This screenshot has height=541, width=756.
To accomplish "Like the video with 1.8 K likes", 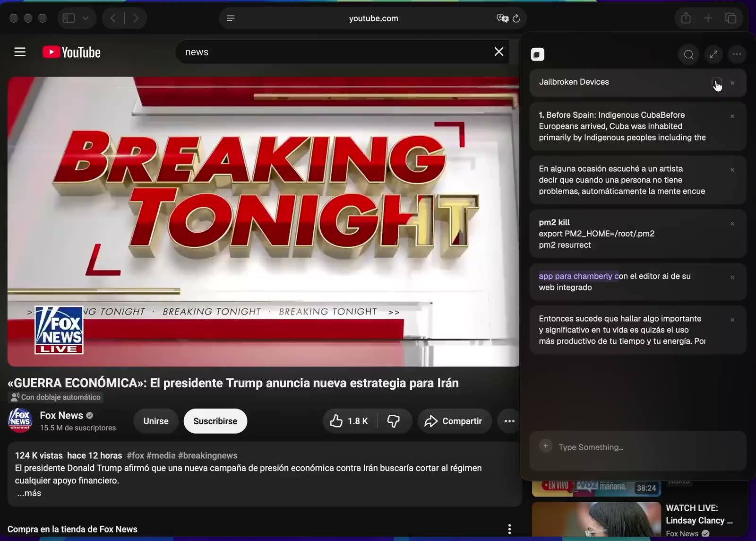I will 350,421.
